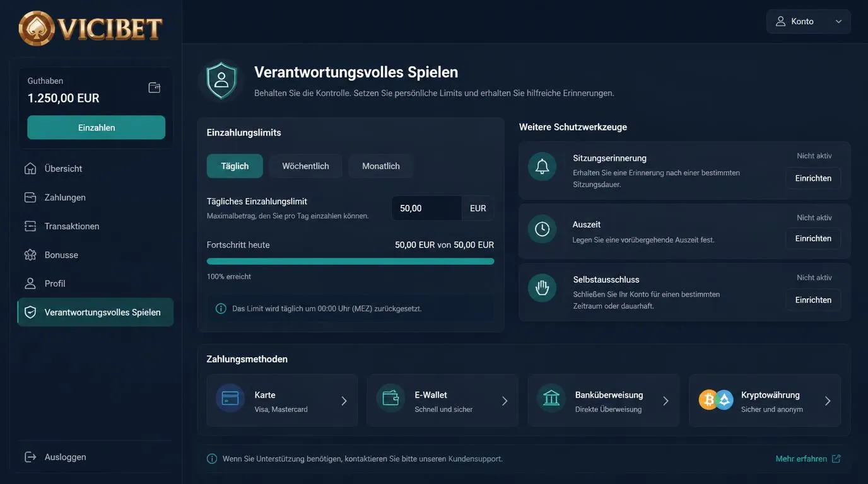Click the house icon for Übersicht

(x=30, y=168)
